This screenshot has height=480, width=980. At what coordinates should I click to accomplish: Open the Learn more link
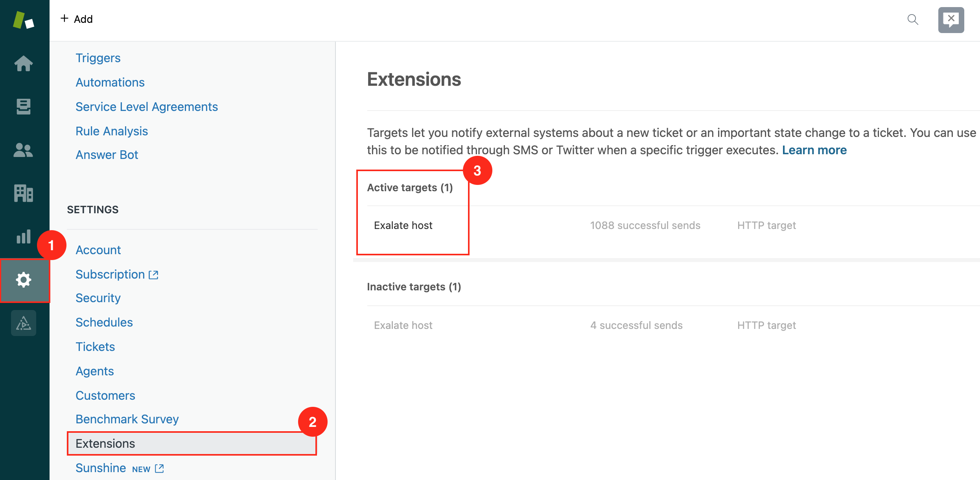(x=814, y=150)
